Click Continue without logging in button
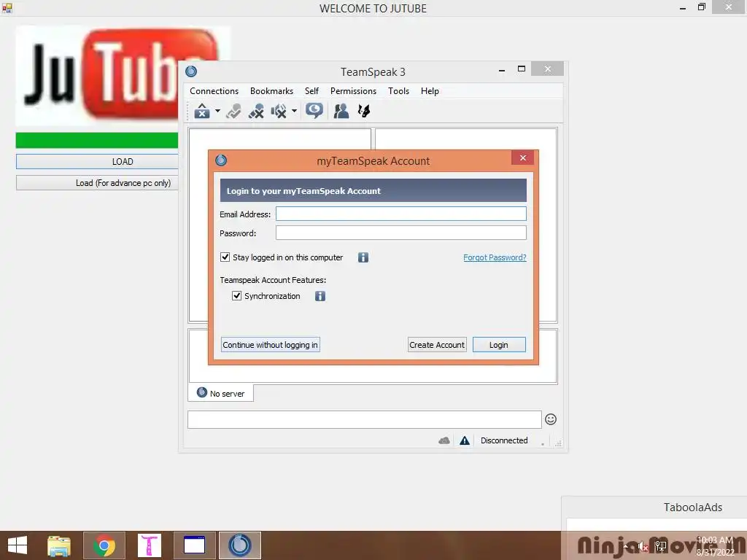This screenshot has width=747, height=560. pos(270,345)
